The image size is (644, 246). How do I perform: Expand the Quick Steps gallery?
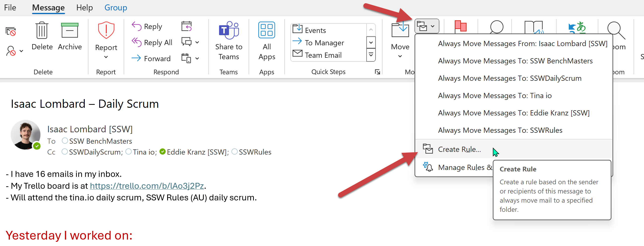tap(371, 55)
